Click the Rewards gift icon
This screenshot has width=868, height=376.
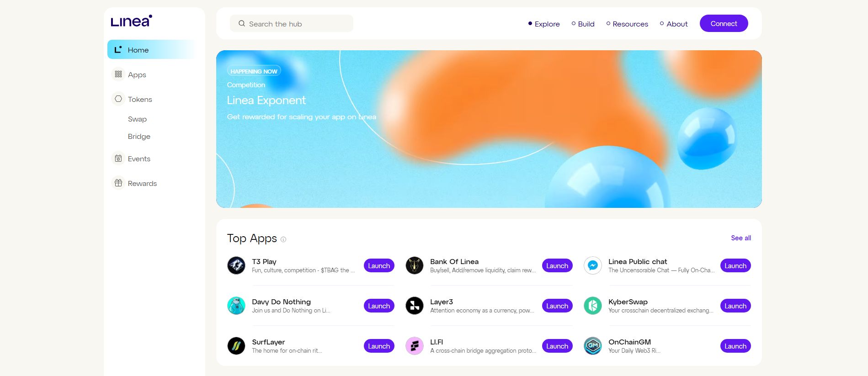tap(118, 183)
